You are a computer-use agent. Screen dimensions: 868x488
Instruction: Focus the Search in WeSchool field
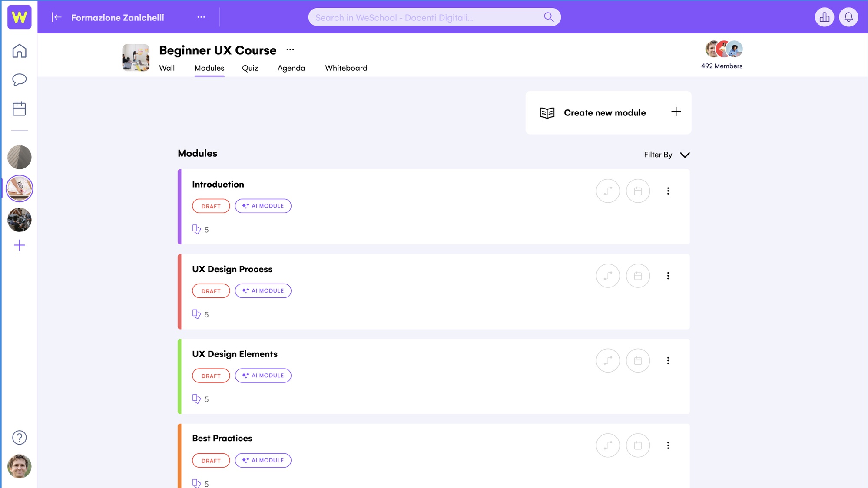(434, 17)
